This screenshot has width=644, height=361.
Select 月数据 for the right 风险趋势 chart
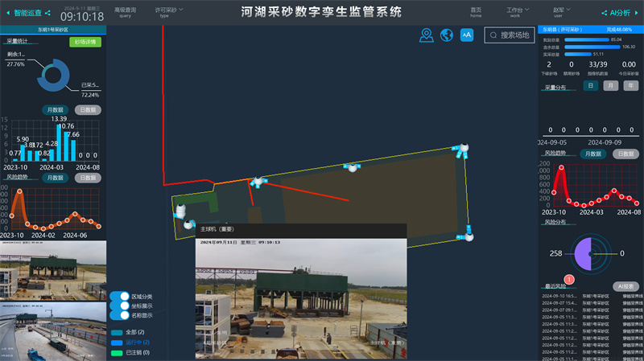(593, 154)
